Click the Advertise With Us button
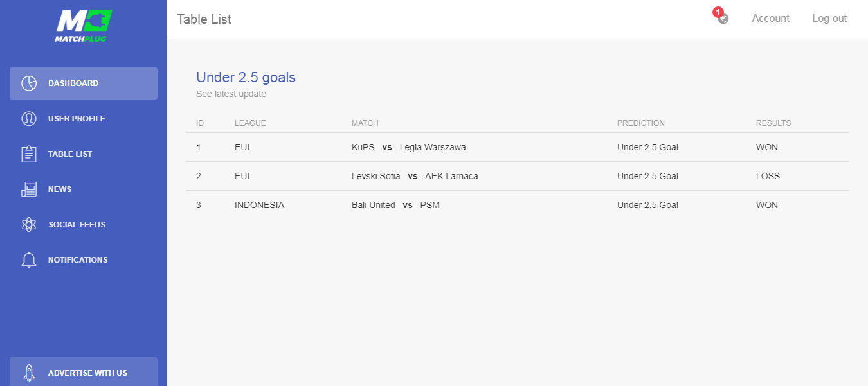 (84, 372)
